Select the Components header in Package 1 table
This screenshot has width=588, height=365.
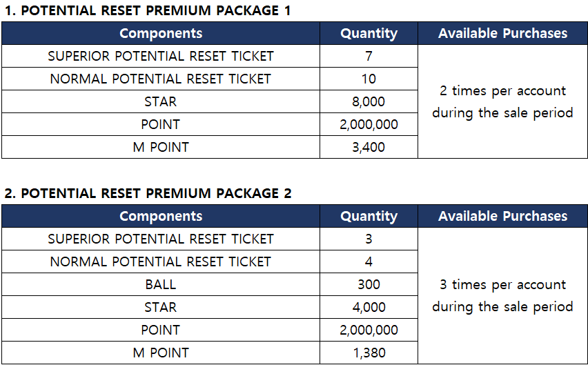click(161, 33)
